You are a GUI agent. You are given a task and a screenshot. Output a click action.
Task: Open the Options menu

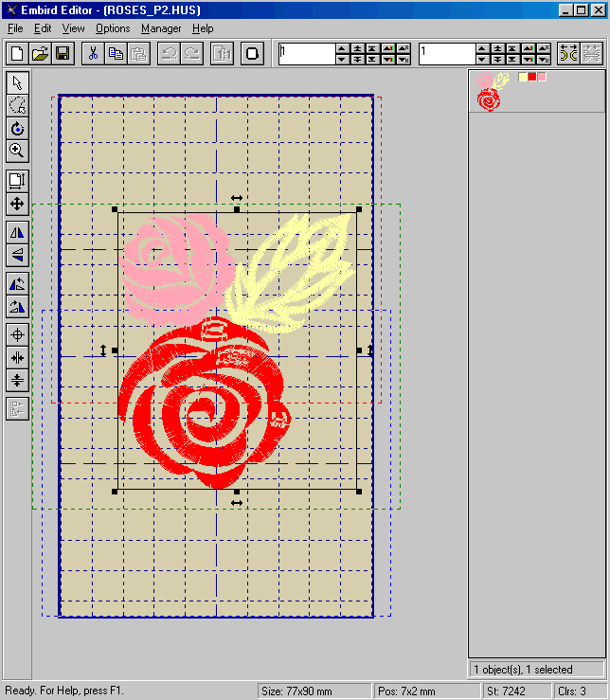pyautogui.click(x=113, y=28)
